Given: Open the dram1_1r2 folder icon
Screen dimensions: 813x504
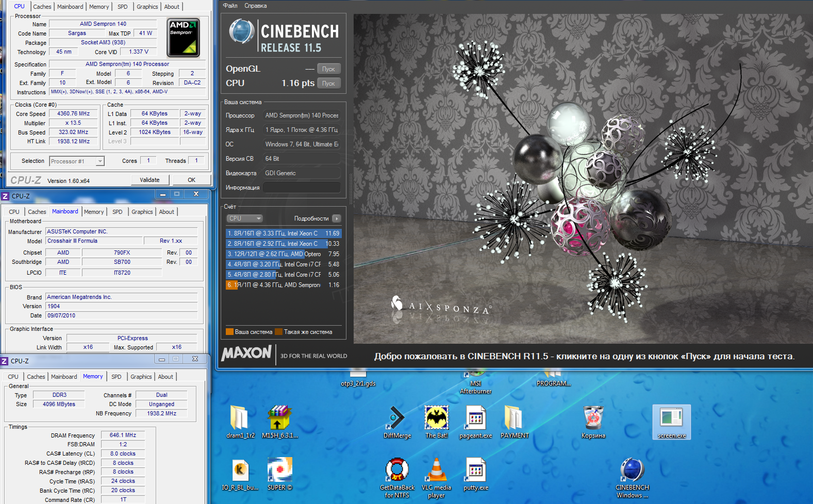Looking at the screenshot, I should click(240, 417).
